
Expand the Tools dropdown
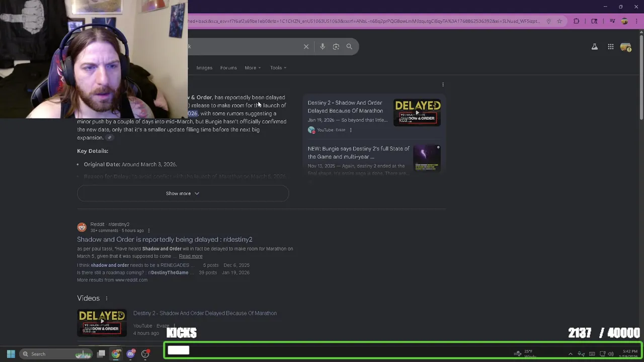[278, 68]
